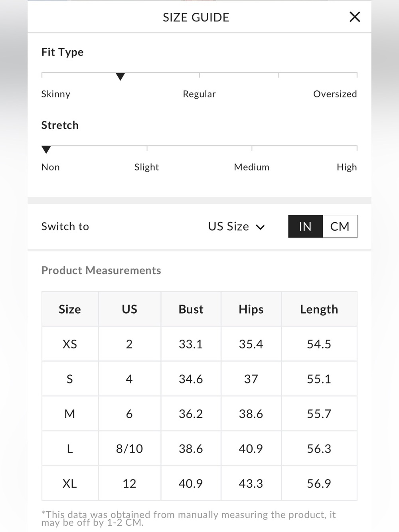This screenshot has height=532, width=399.
Task: Click the Stretch triangle marker at Non
Action: (46, 150)
